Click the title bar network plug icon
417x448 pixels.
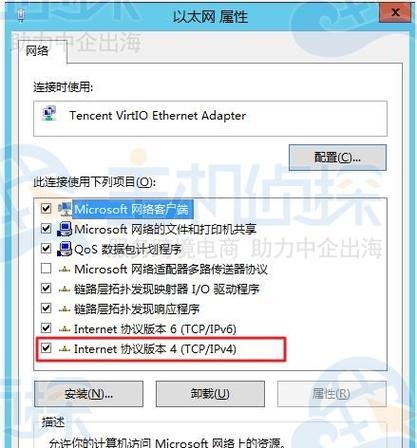click(21, 15)
